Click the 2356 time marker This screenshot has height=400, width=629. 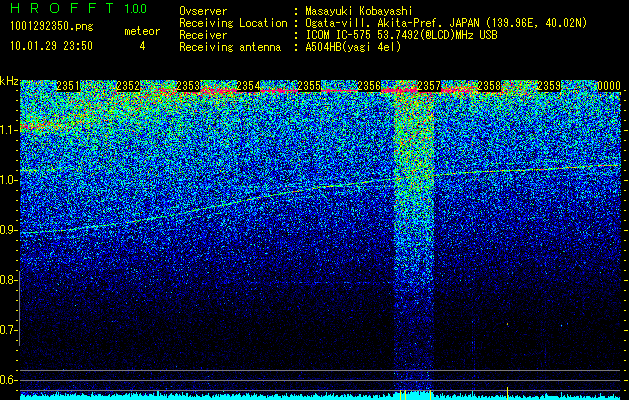point(369,86)
